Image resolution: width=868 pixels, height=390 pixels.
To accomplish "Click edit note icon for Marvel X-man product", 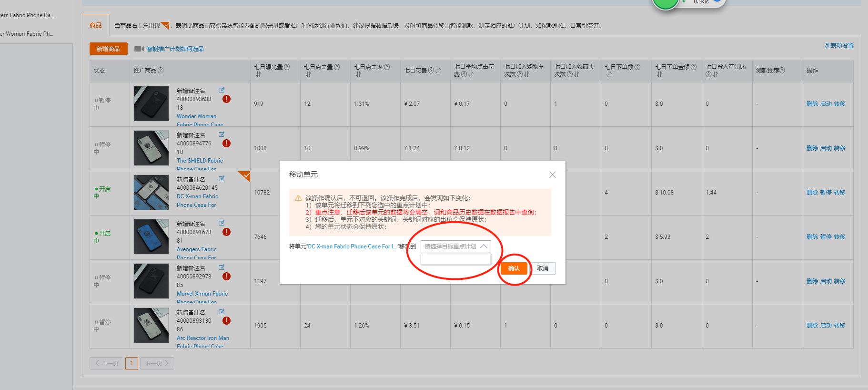I will point(222,267).
